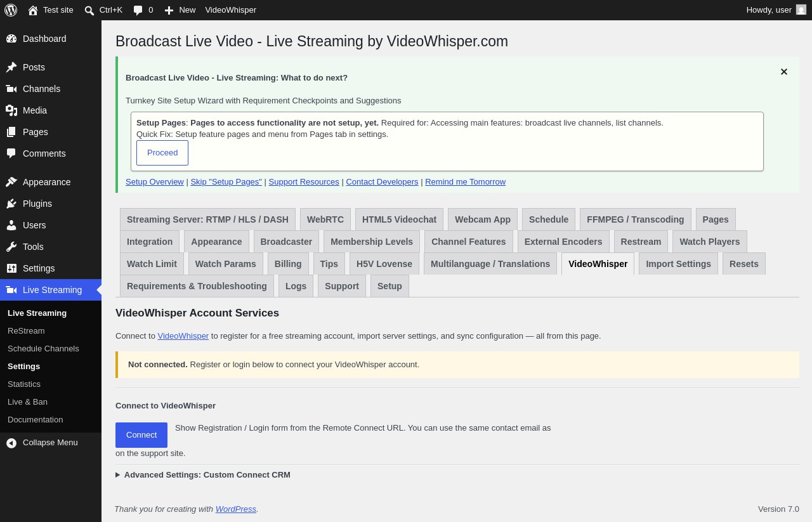Viewport: 812px width, 522px height.
Task: Select the Integration tab
Action: tap(150, 242)
